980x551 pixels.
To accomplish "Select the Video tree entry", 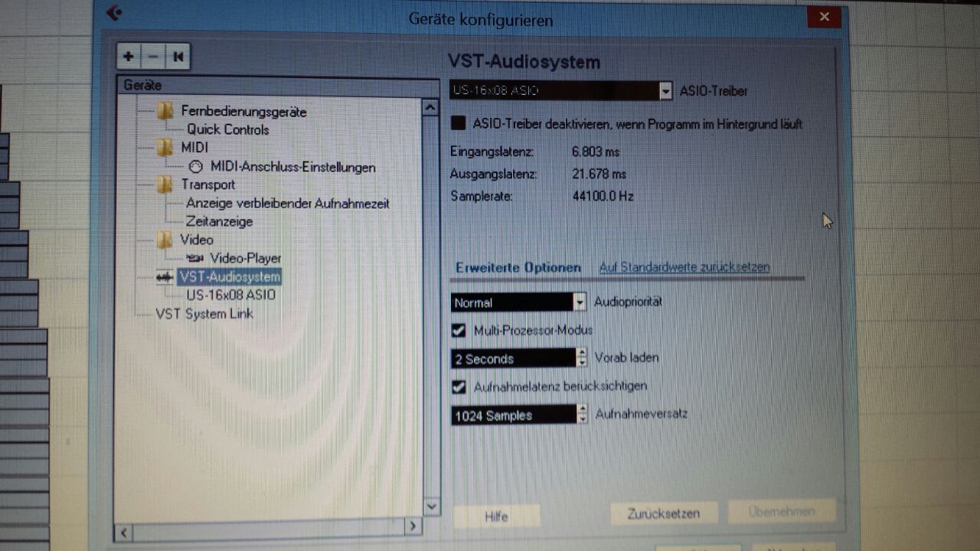I will click(x=197, y=240).
